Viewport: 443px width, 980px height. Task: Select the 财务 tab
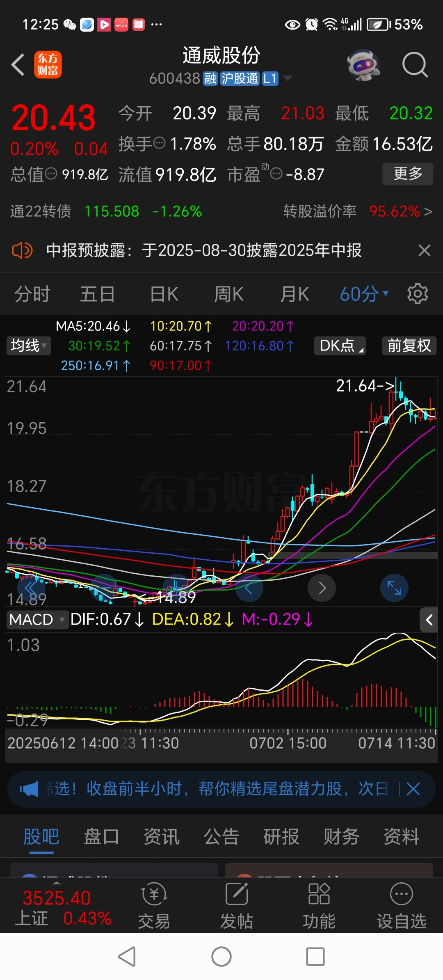click(x=341, y=836)
